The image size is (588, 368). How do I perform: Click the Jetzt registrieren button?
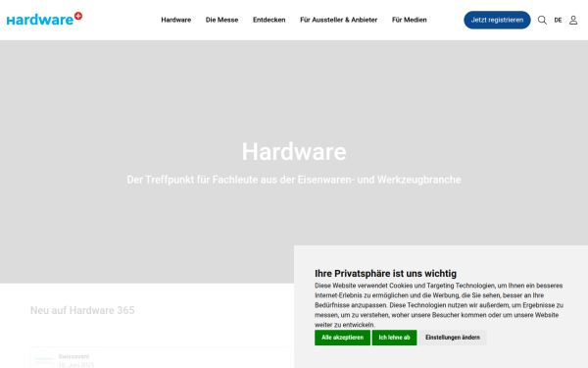click(497, 20)
